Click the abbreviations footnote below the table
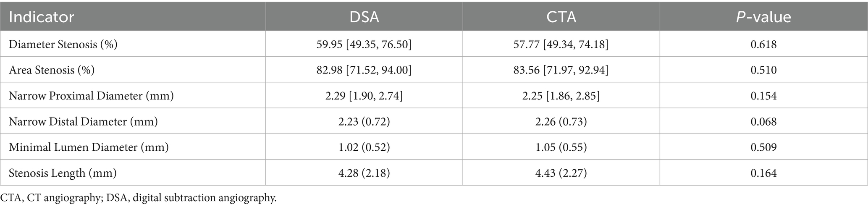 [139, 198]
